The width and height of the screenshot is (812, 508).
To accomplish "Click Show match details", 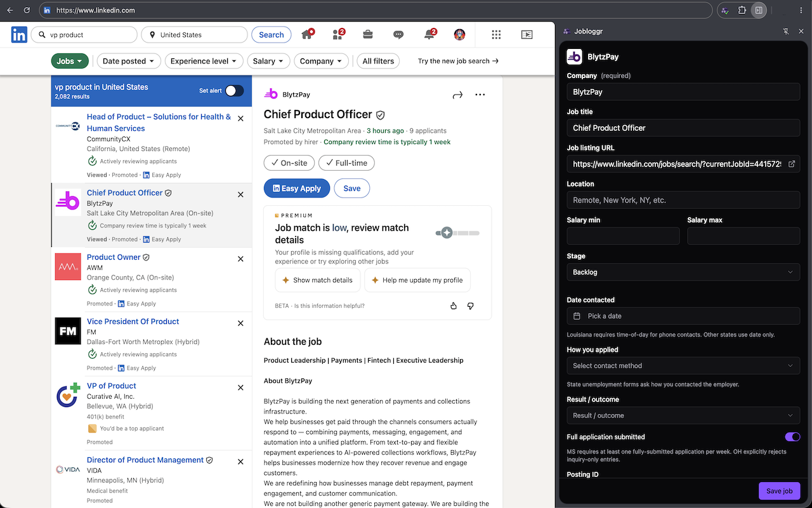I will 318,280.
